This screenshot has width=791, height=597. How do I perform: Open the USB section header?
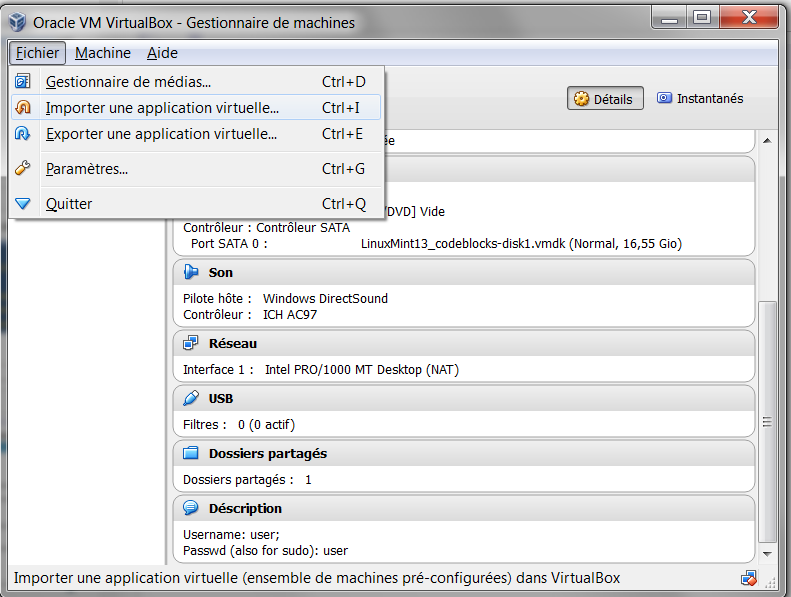click(x=464, y=398)
